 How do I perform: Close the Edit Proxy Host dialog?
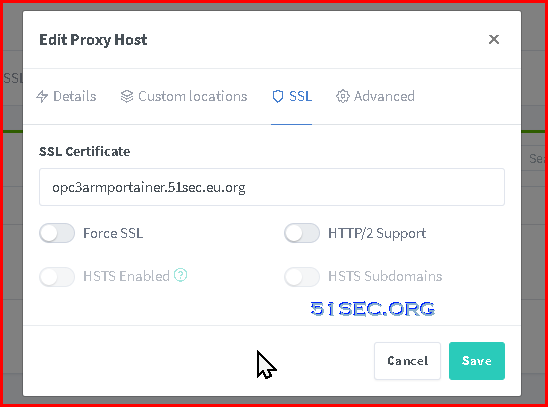pyautogui.click(x=494, y=39)
